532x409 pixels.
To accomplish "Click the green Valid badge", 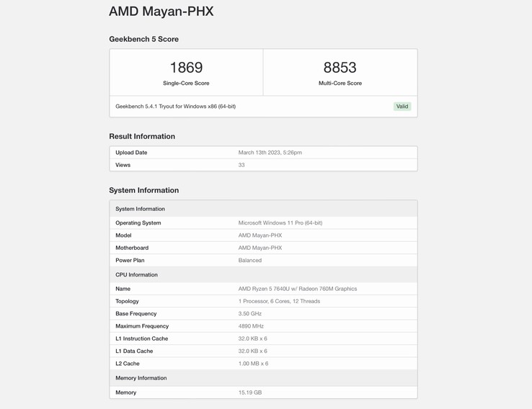I will click(x=402, y=107).
